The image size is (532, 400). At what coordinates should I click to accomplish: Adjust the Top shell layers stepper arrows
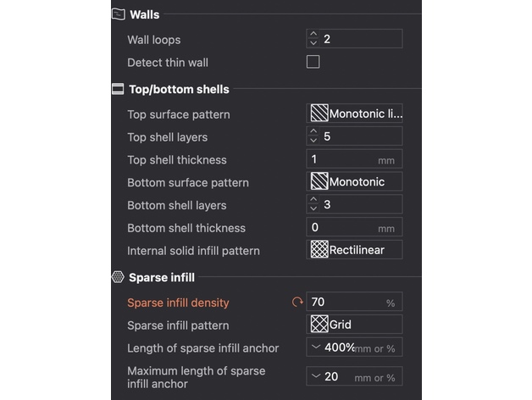click(x=313, y=136)
